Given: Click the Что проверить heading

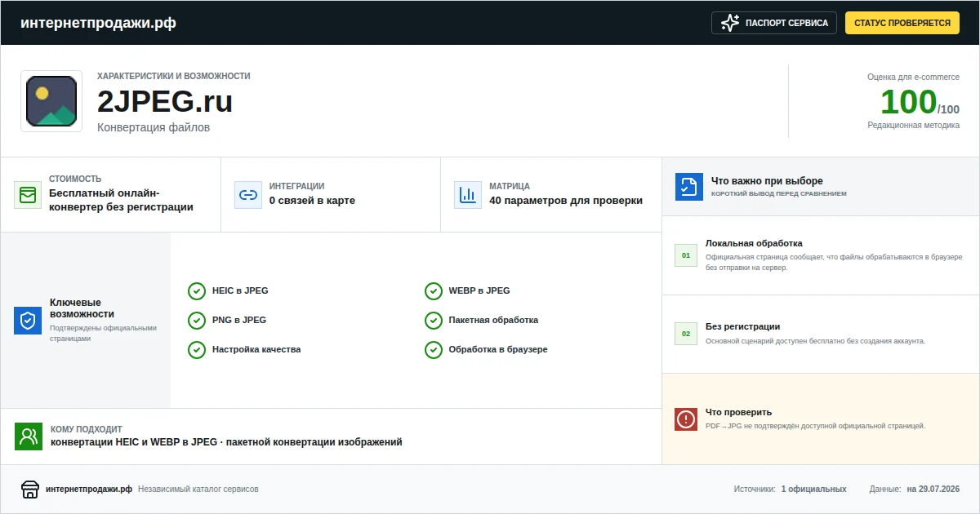Looking at the screenshot, I should [x=738, y=412].
